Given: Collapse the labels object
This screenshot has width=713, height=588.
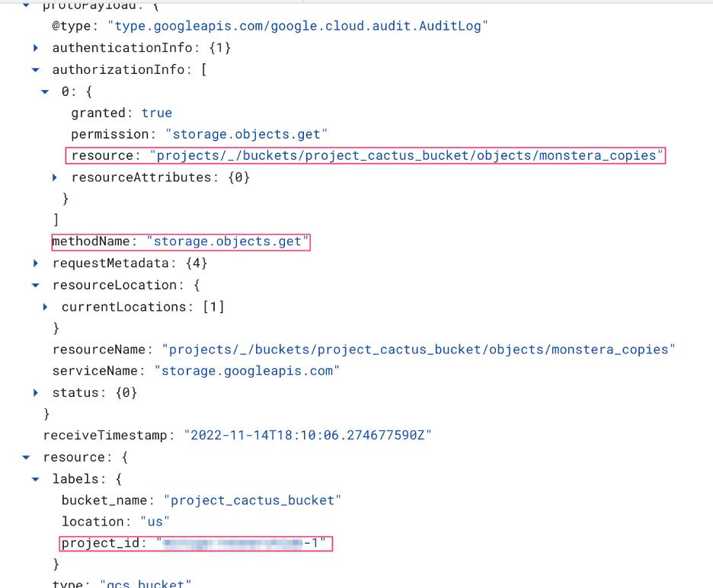Looking at the screenshot, I should click(x=34, y=478).
